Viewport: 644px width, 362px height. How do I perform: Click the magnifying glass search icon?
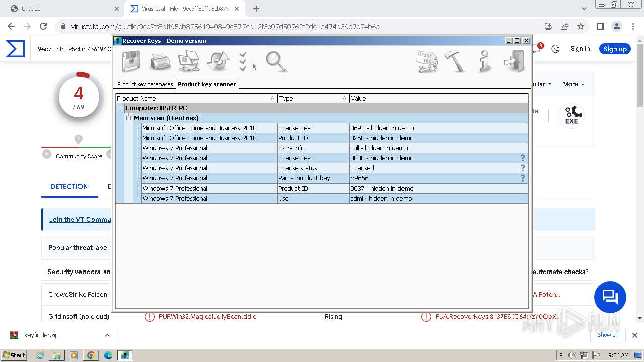click(276, 62)
